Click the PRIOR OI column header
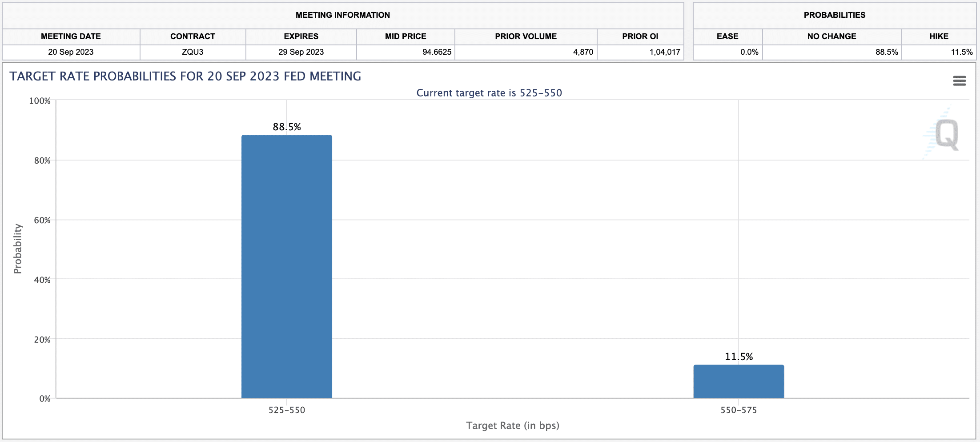 (x=640, y=36)
